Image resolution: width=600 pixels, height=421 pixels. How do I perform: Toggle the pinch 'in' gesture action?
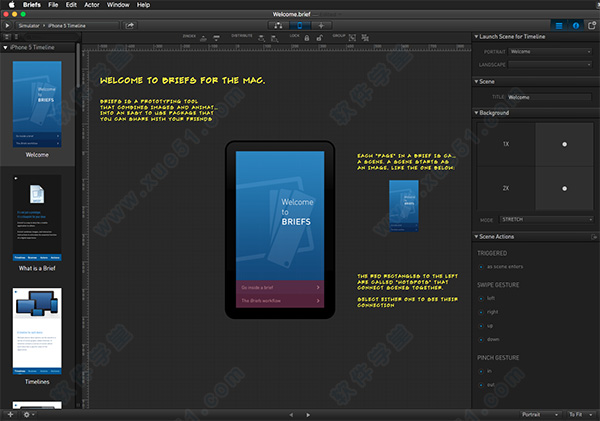pyautogui.click(x=481, y=371)
